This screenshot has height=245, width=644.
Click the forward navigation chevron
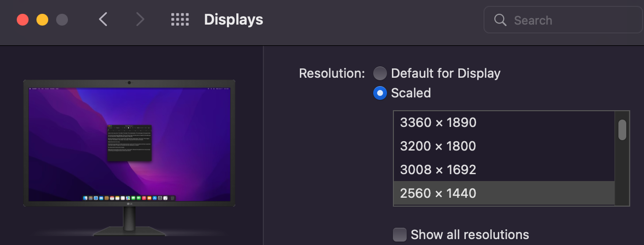[x=140, y=20]
